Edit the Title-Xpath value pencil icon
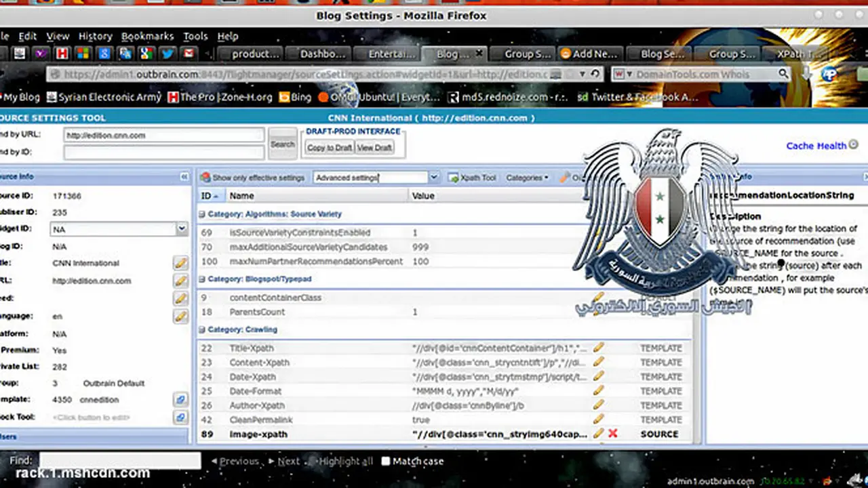The width and height of the screenshot is (868, 488). (598, 348)
